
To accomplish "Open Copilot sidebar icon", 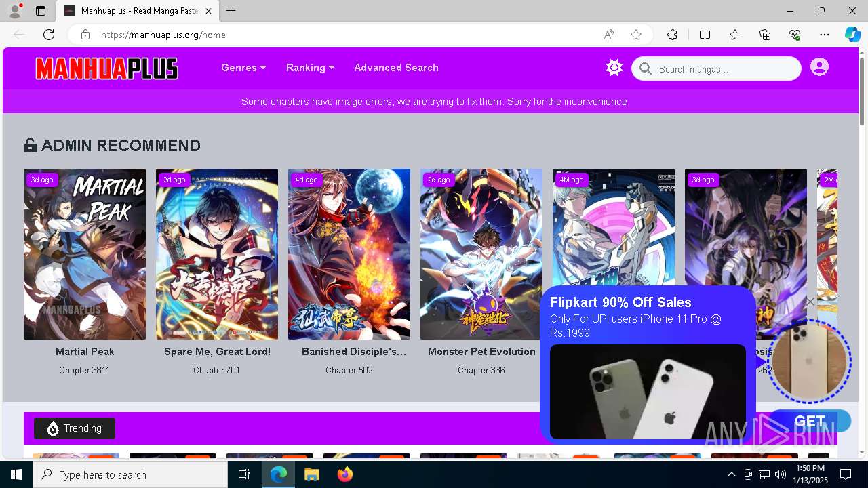I will (852, 35).
